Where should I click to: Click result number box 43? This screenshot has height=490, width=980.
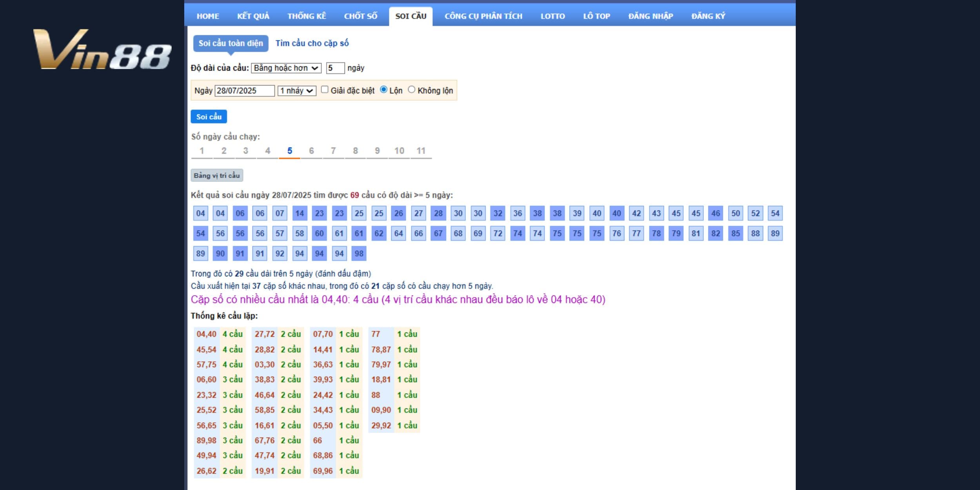(x=656, y=213)
